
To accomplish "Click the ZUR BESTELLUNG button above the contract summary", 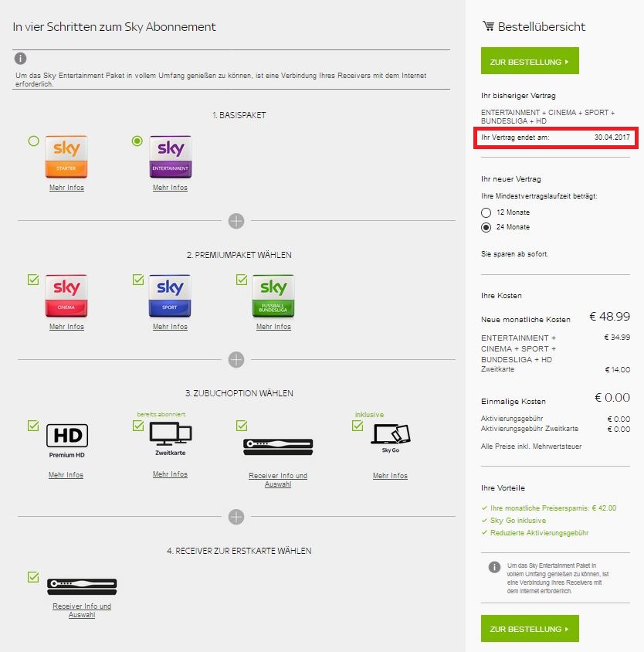I will (x=530, y=61).
